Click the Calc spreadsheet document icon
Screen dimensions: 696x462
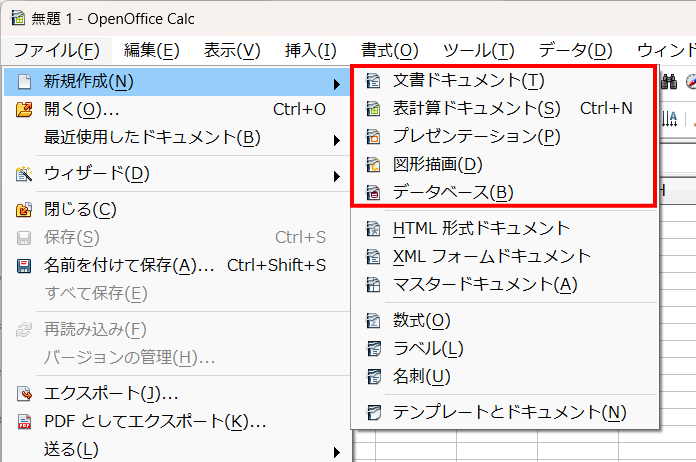(x=373, y=109)
